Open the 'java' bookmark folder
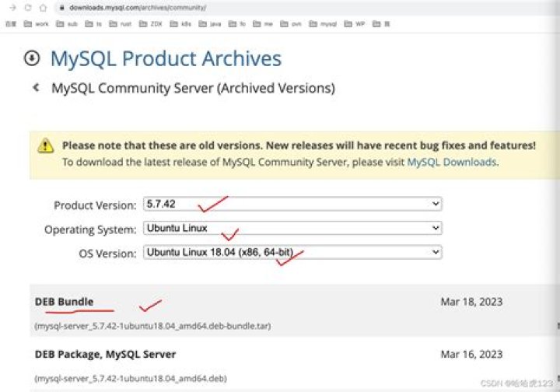The image size is (560, 392). tap(210, 24)
